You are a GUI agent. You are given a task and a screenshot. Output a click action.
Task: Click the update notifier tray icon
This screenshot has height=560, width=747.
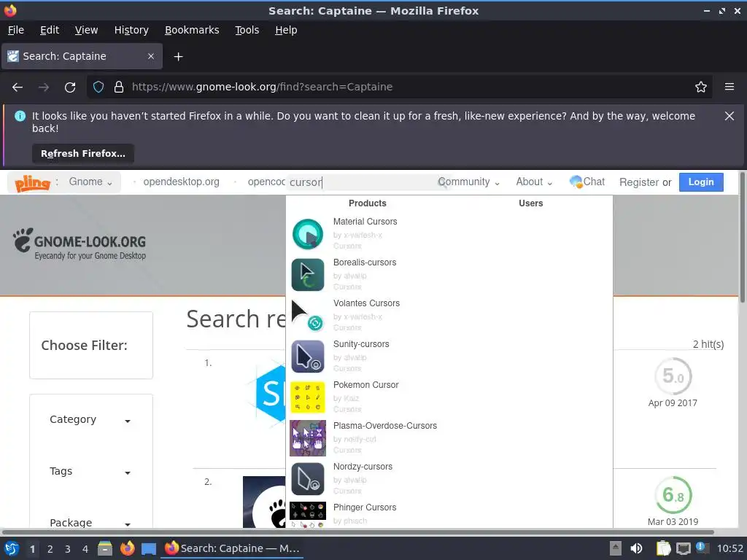702,548
